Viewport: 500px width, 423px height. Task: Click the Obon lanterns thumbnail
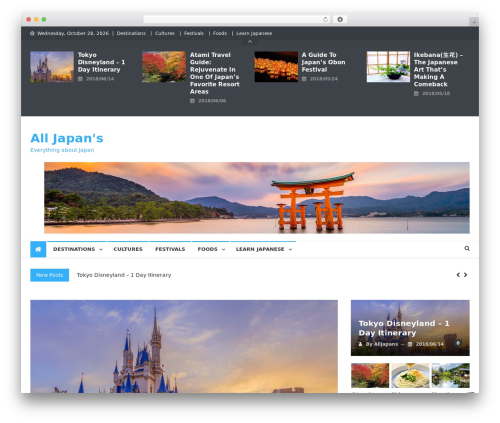(x=276, y=67)
